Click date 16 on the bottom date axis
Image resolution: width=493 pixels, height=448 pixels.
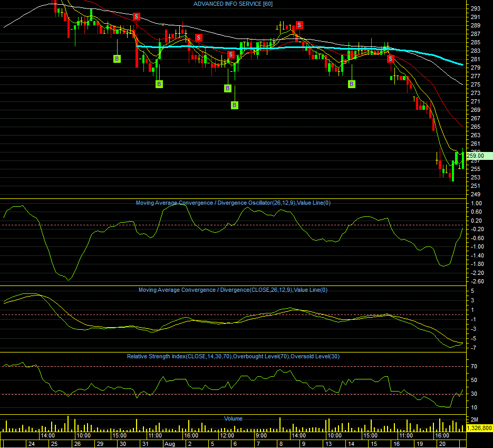[x=397, y=444]
